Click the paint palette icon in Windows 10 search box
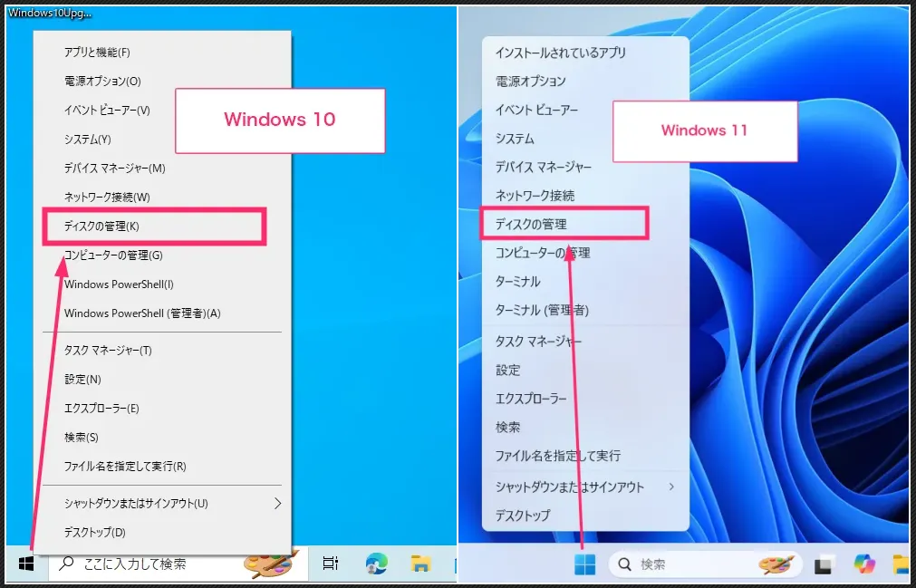 coord(271,564)
